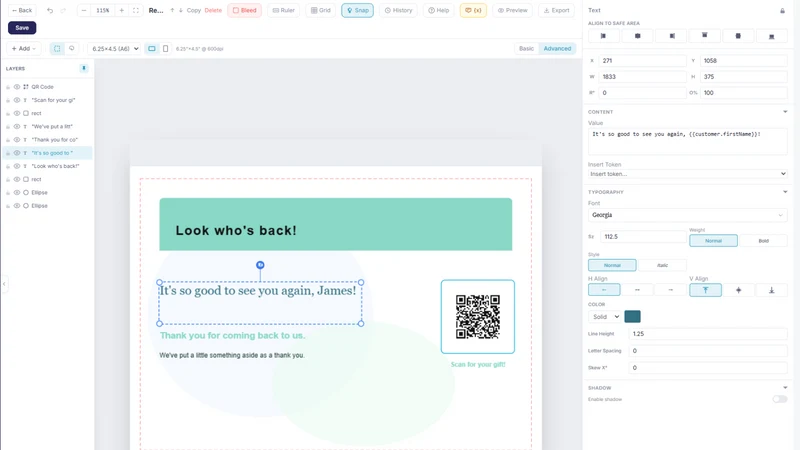Collapse the left sidebar handle
The height and width of the screenshot is (450, 800).
(4, 284)
